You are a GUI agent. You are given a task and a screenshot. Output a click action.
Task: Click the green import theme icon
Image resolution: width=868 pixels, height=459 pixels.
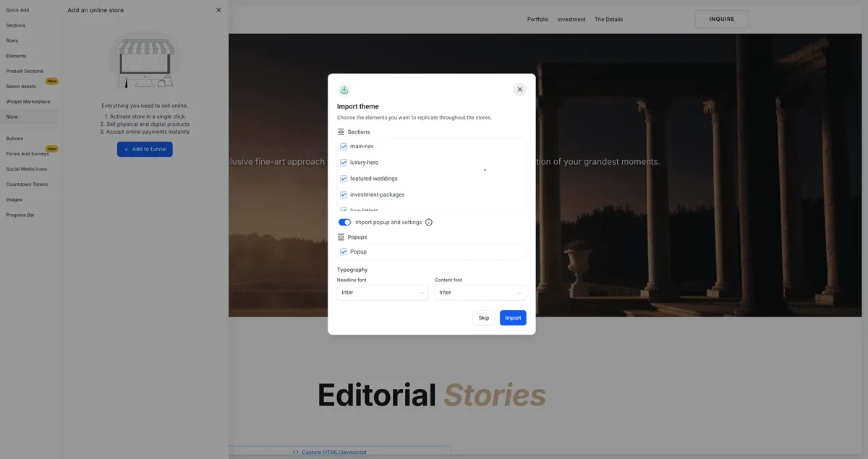[344, 90]
